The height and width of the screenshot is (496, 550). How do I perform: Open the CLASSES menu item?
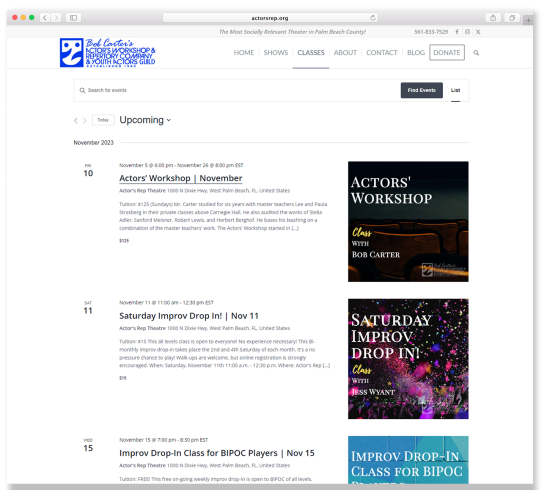click(x=311, y=53)
